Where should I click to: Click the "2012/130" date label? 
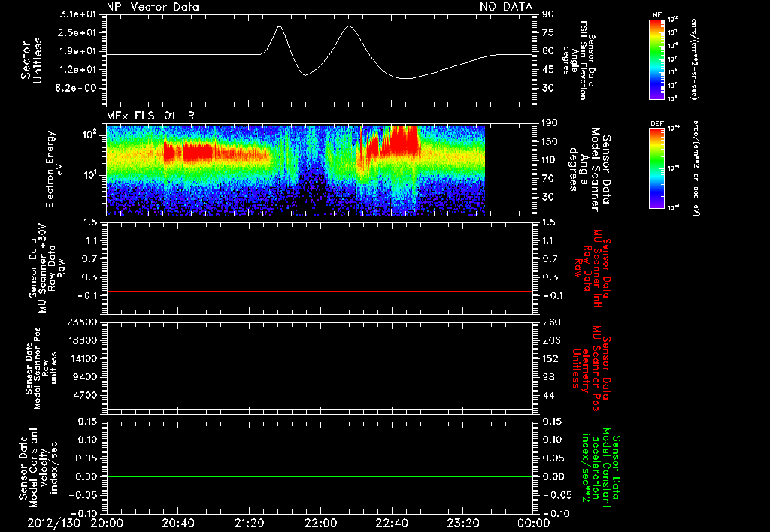click(53, 523)
